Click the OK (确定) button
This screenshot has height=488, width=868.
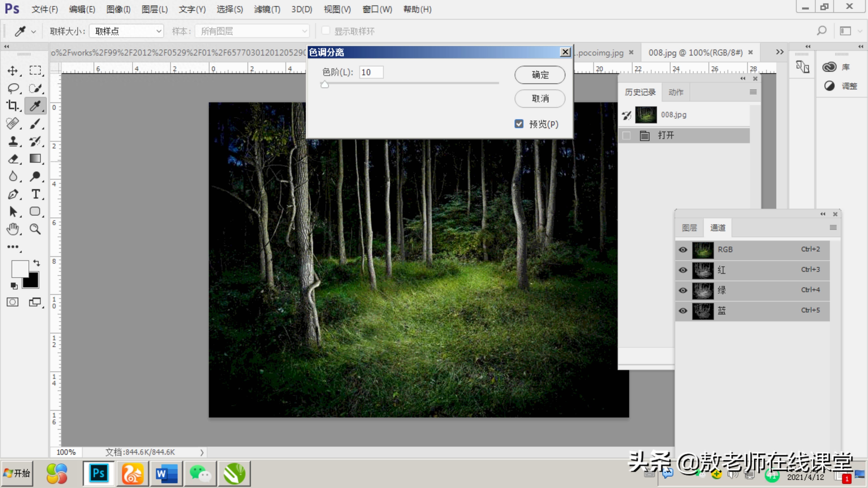tap(540, 75)
